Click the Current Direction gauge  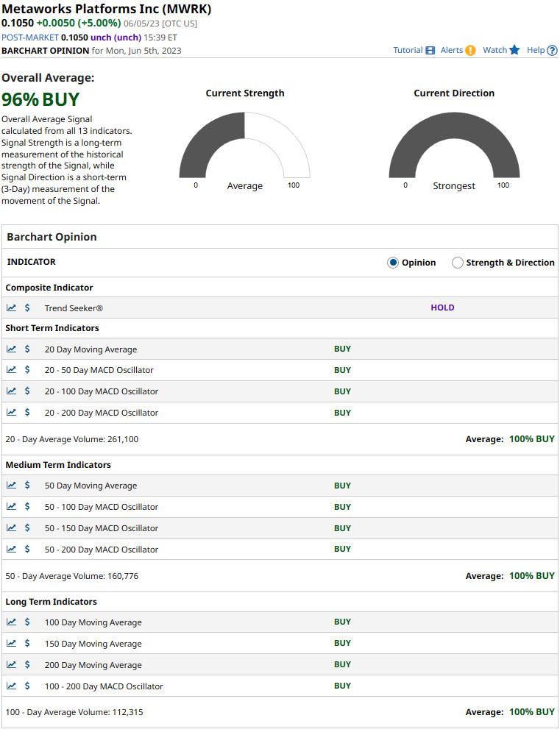click(454, 147)
